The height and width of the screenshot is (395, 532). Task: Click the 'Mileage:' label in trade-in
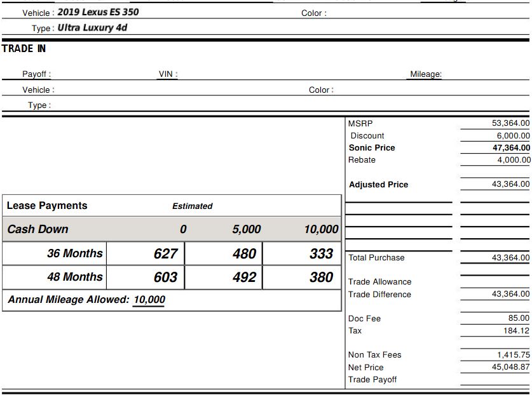[426, 74]
